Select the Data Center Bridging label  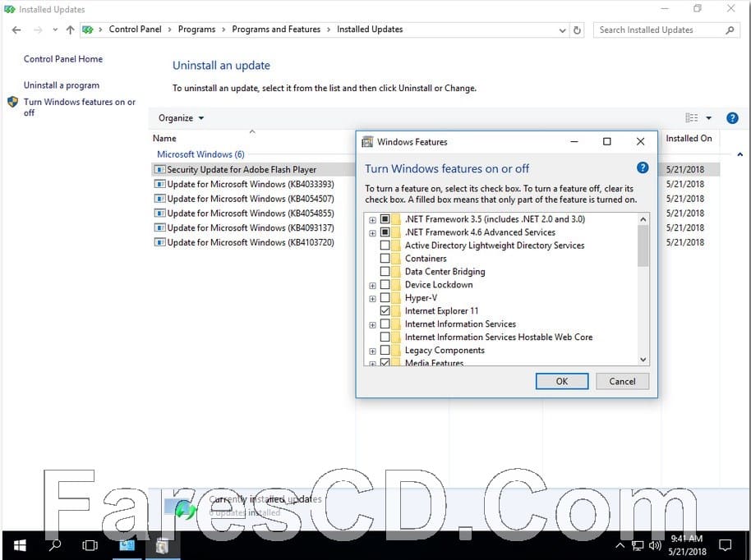(445, 272)
